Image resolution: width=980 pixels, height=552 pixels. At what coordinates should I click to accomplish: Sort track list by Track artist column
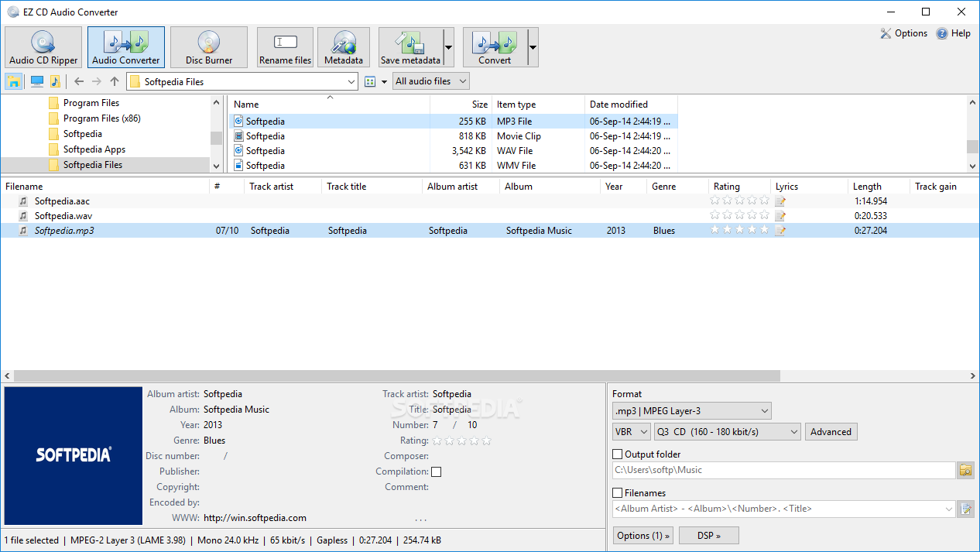[283, 187]
